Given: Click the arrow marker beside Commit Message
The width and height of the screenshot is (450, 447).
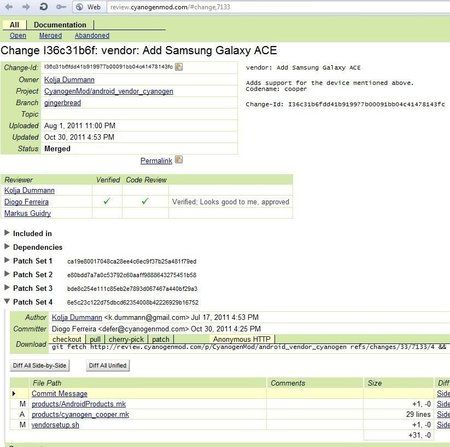Looking at the screenshot, I should (x=14, y=394).
